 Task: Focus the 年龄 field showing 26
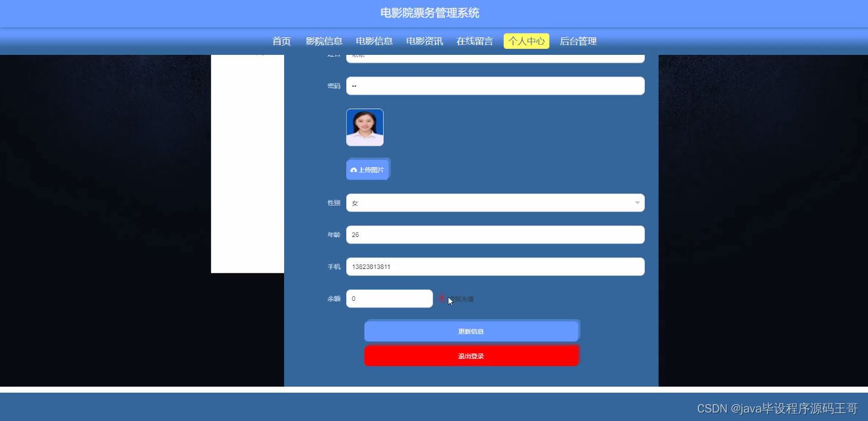coord(495,235)
